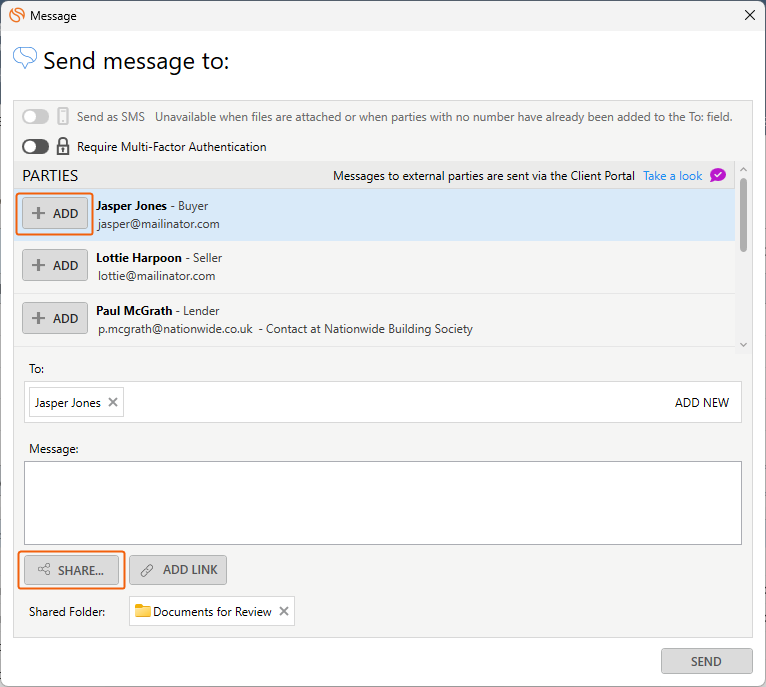The height and width of the screenshot is (687, 766).
Task: Click the phone icon next to Send as SMS
Action: (63, 116)
